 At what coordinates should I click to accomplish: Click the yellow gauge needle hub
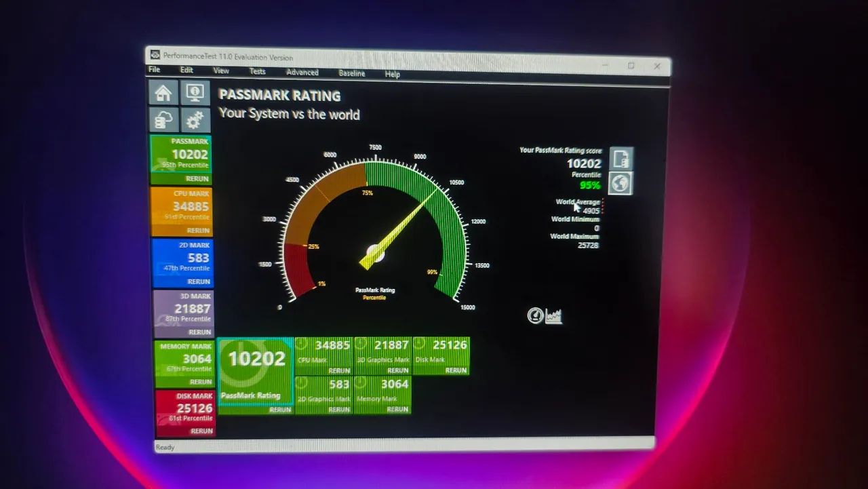(x=376, y=254)
